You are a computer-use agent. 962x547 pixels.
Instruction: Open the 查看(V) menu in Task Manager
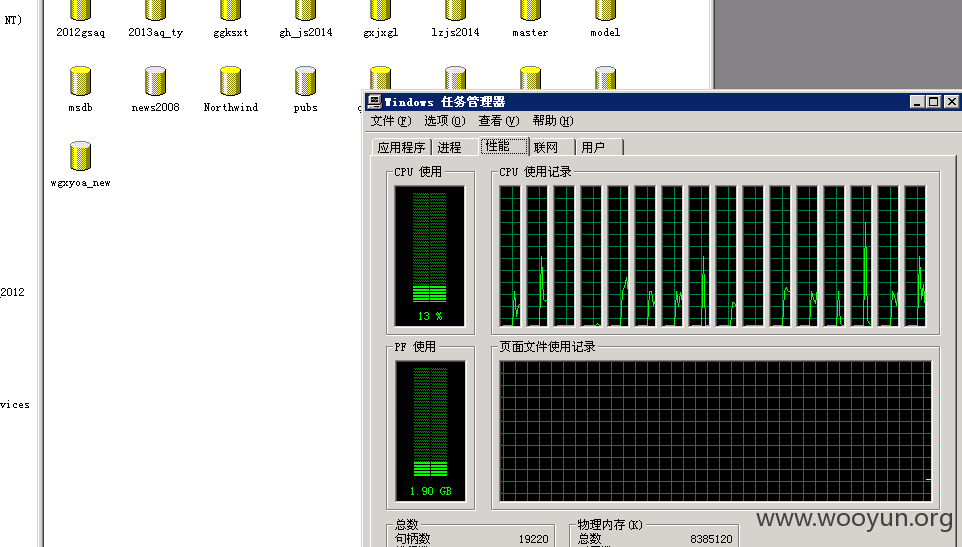(499, 121)
